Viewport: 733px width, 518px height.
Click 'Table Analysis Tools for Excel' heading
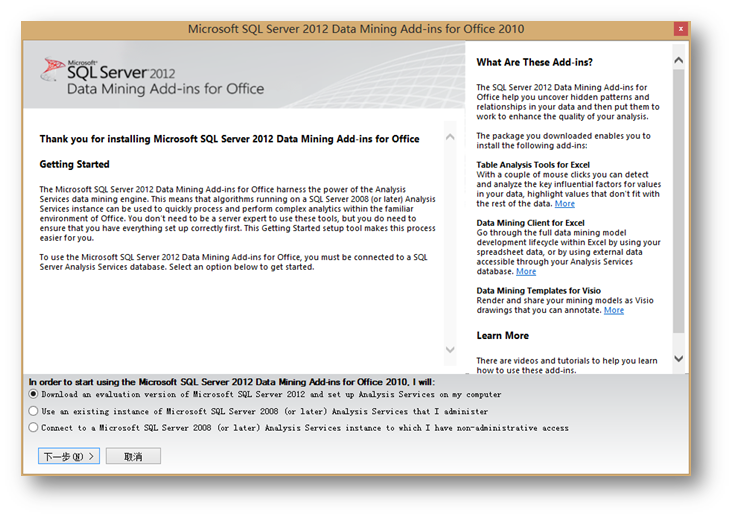click(533, 165)
